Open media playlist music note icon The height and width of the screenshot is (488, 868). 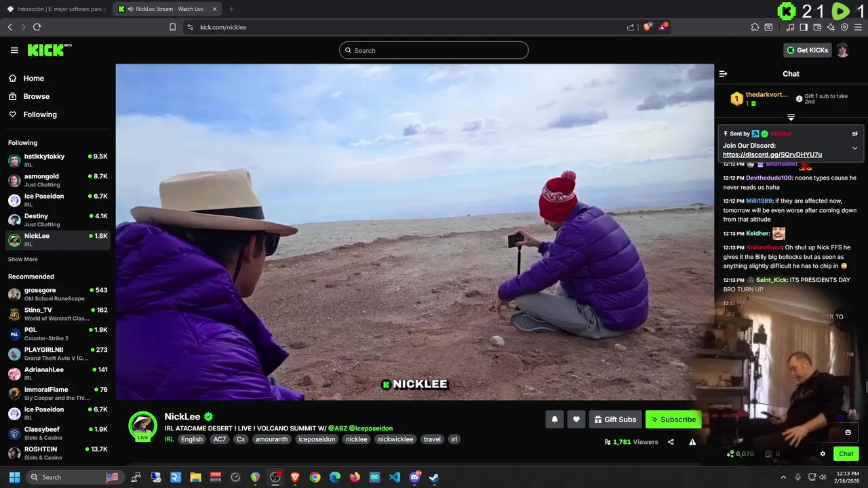pyautogui.click(x=790, y=27)
